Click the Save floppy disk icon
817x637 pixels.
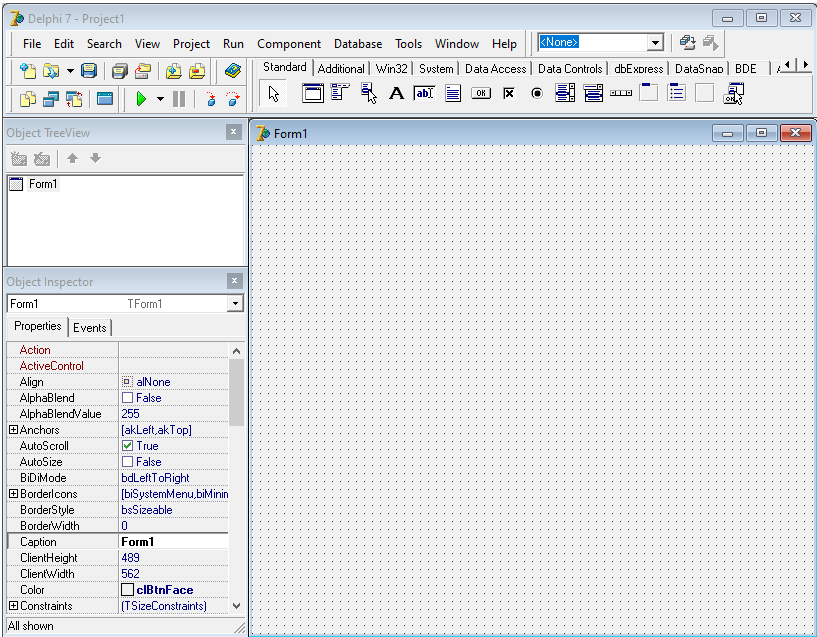89,71
